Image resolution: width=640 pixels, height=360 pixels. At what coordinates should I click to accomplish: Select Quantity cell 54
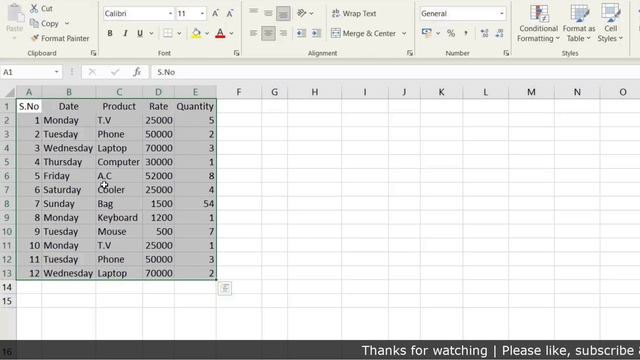195,204
